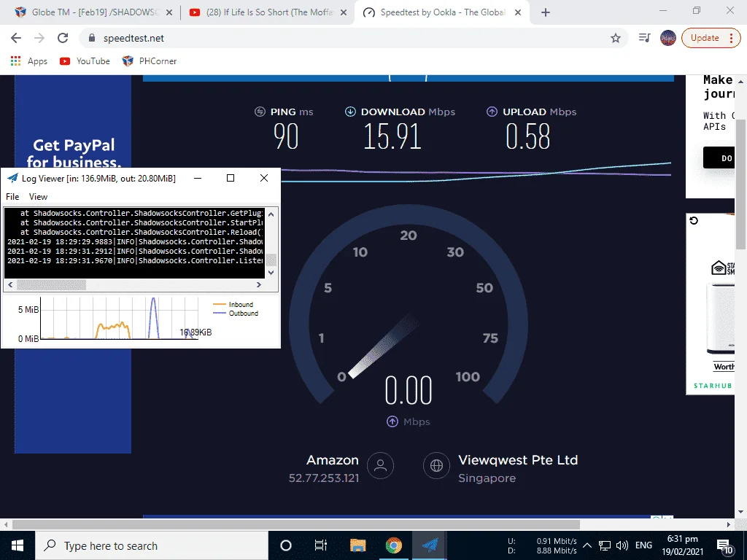Click the page horizontal scrollbar thumb

(x=296, y=524)
